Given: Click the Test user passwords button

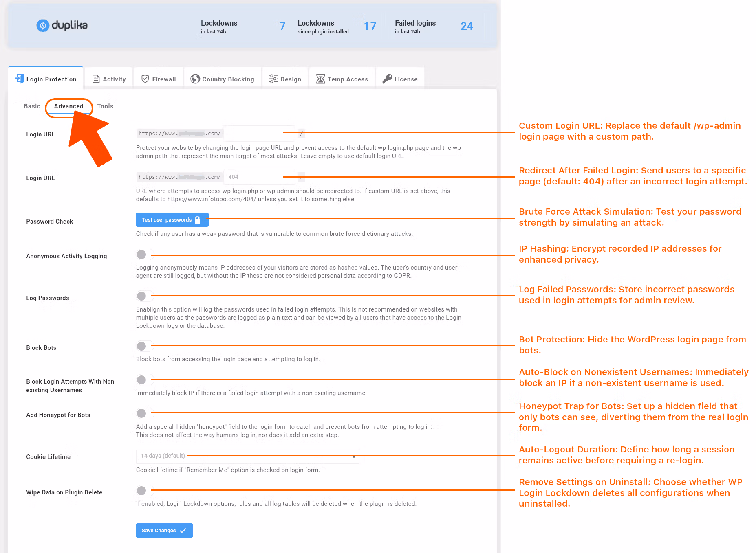Looking at the screenshot, I should pos(172,220).
